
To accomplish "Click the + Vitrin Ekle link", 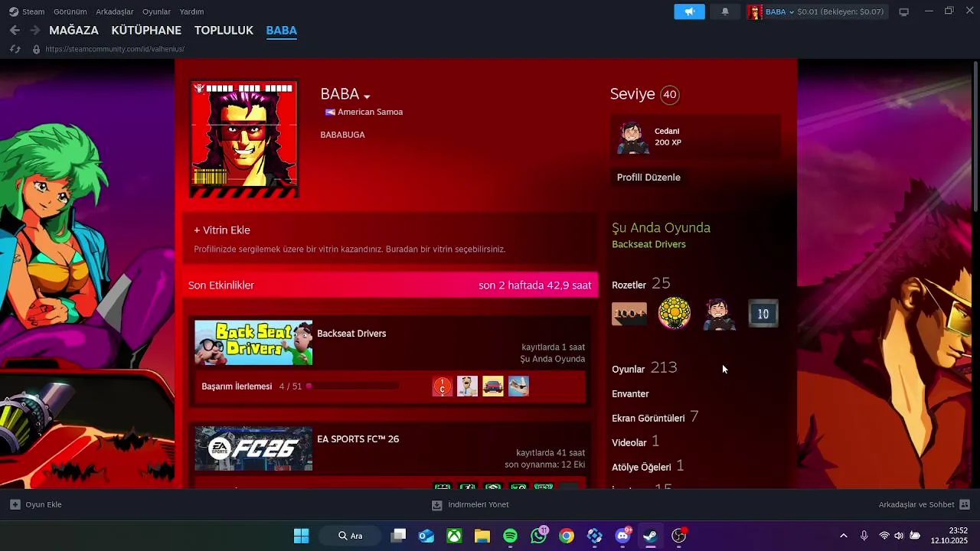I will click(222, 230).
